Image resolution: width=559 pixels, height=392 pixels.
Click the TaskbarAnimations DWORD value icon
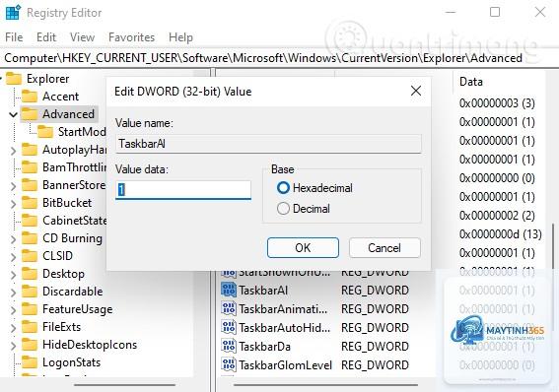point(229,308)
